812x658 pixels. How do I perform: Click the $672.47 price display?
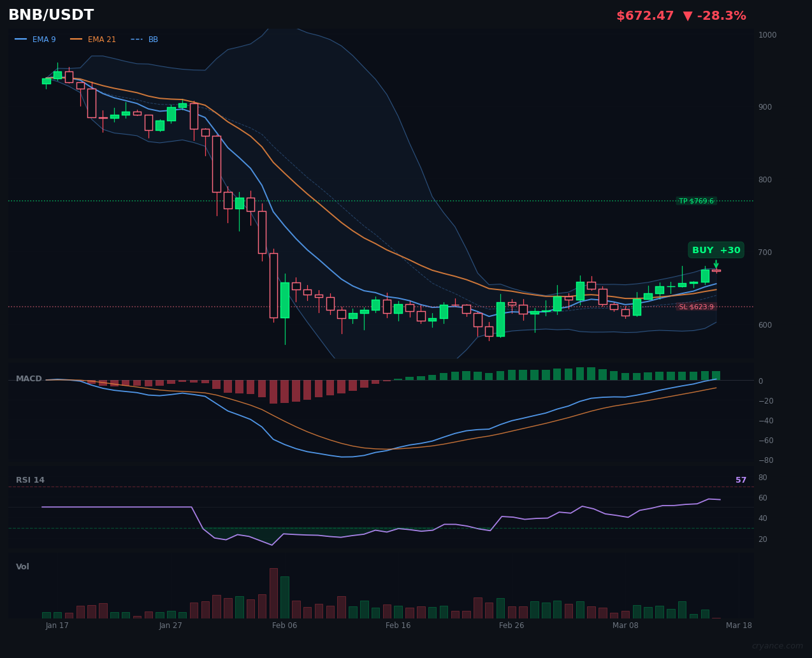tap(645, 15)
